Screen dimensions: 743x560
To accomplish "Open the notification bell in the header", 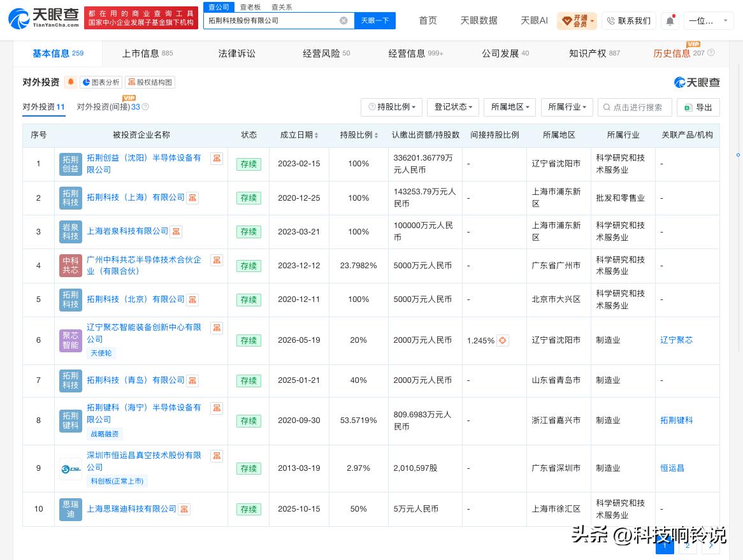I will pyautogui.click(x=670, y=21).
